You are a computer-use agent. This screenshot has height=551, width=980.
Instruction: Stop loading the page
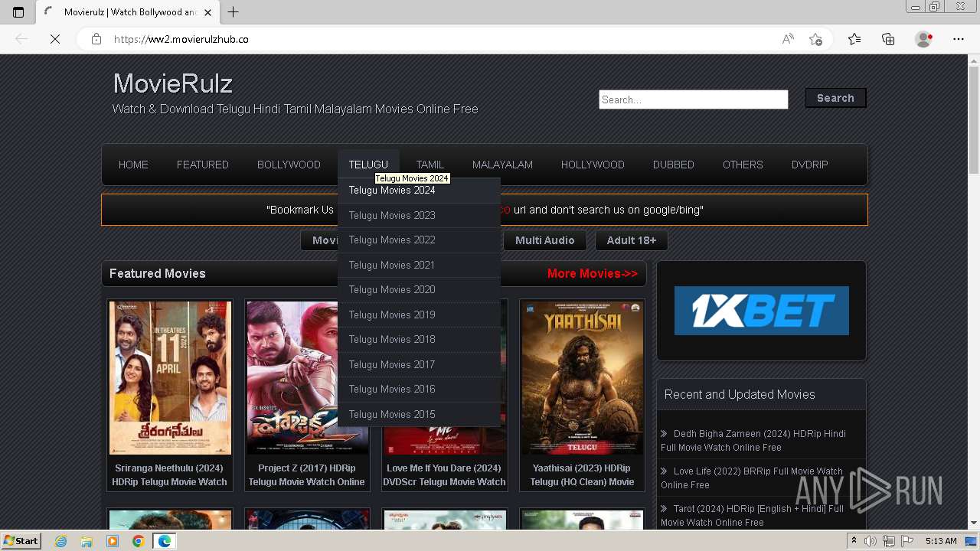(55, 39)
